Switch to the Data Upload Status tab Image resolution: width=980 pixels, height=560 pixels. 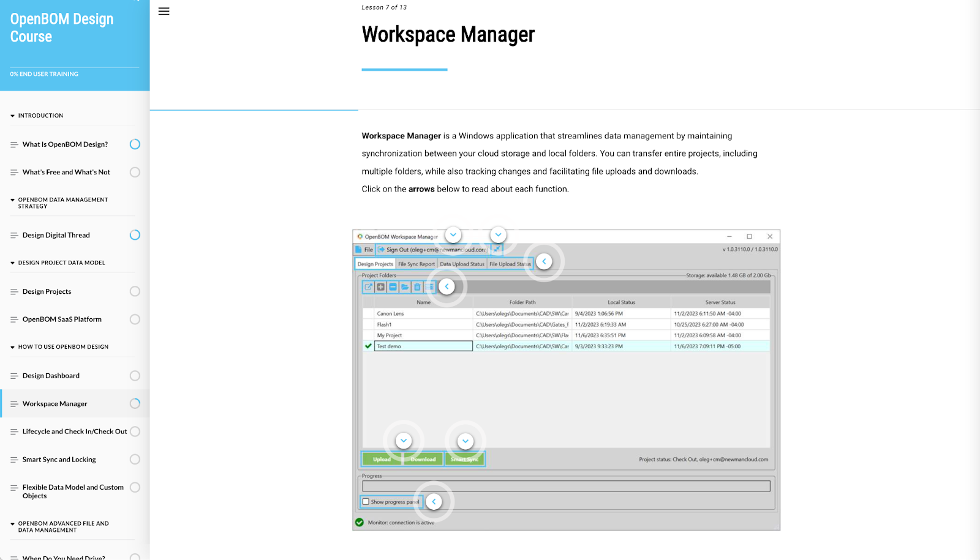coord(462,264)
